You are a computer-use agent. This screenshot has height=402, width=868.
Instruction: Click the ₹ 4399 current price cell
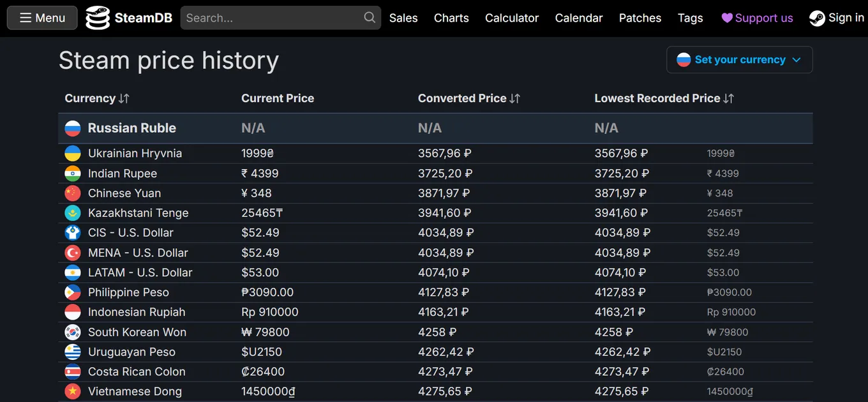point(260,173)
